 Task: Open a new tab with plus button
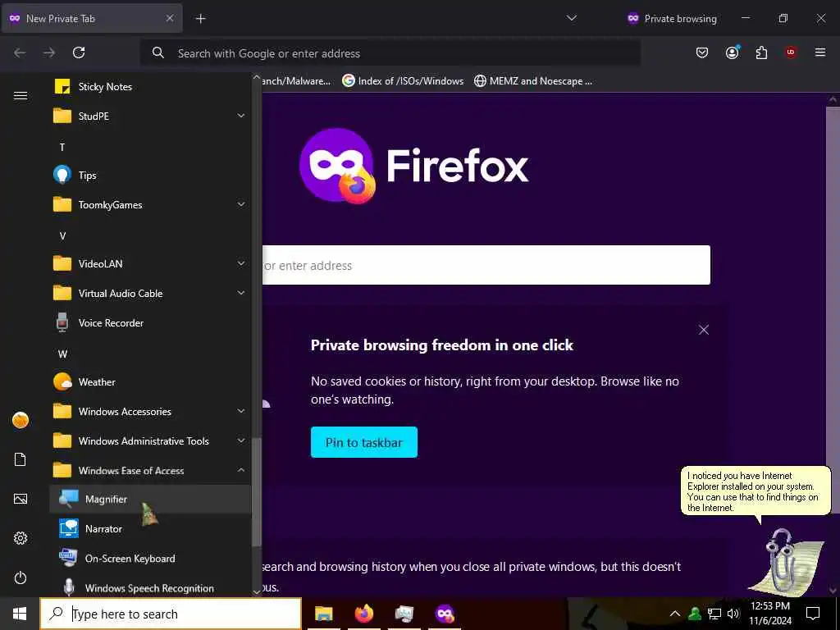point(200,19)
